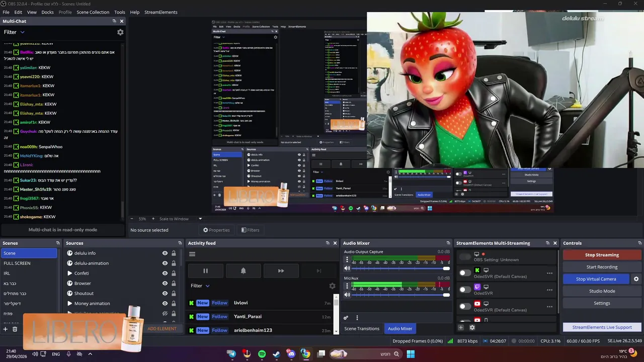Click Stop Streaming button
This screenshot has width=644, height=362.
[602, 255]
